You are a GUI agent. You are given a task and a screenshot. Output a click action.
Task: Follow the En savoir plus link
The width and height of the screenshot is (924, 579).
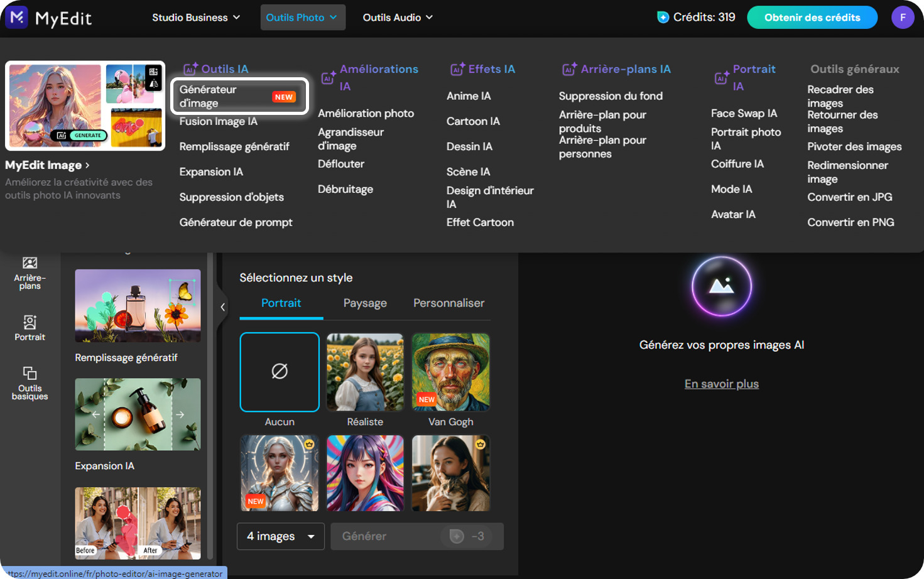[x=721, y=384]
